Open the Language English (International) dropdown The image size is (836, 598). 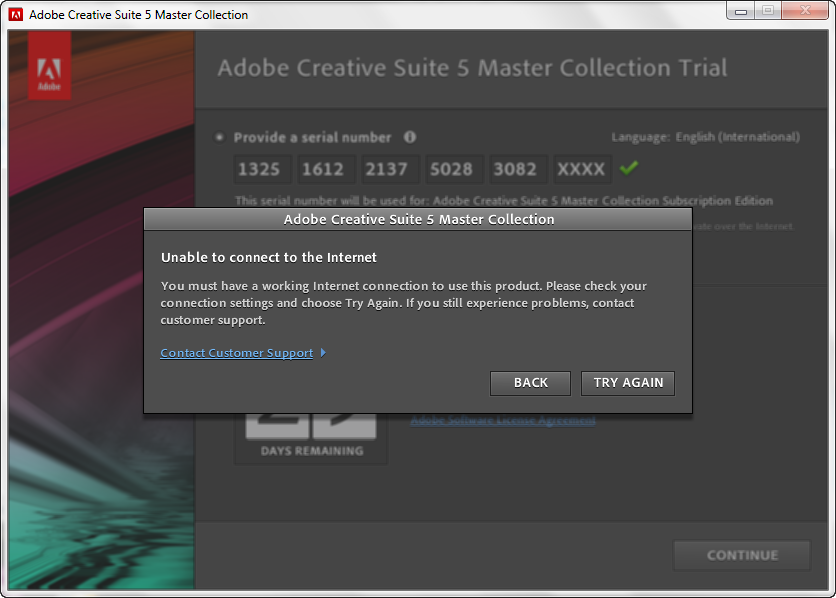(x=705, y=137)
